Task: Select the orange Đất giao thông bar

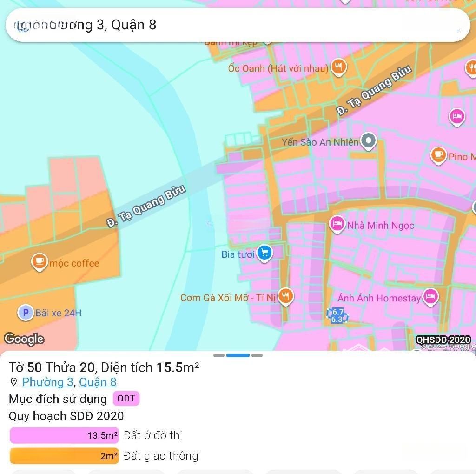Action: click(x=64, y=456)
